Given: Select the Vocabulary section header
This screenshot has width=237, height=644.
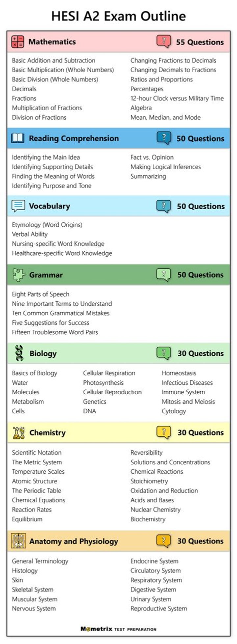Looking at the screenshot, I should click(x=49, y=206).
